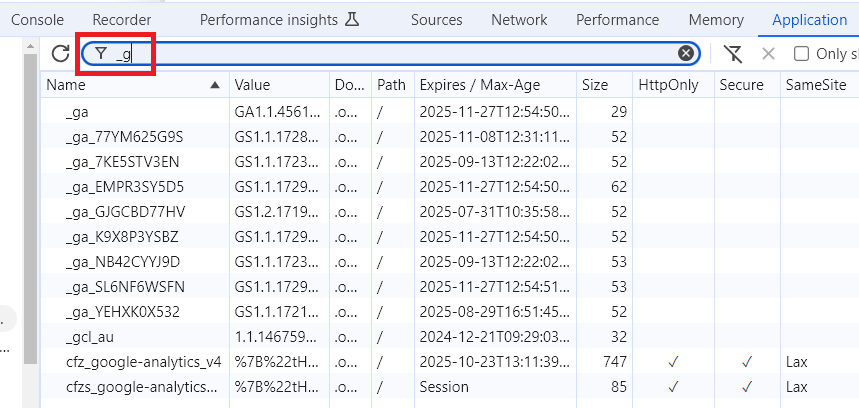Sort cookies by the Size column header

click(x=595, y=86)
